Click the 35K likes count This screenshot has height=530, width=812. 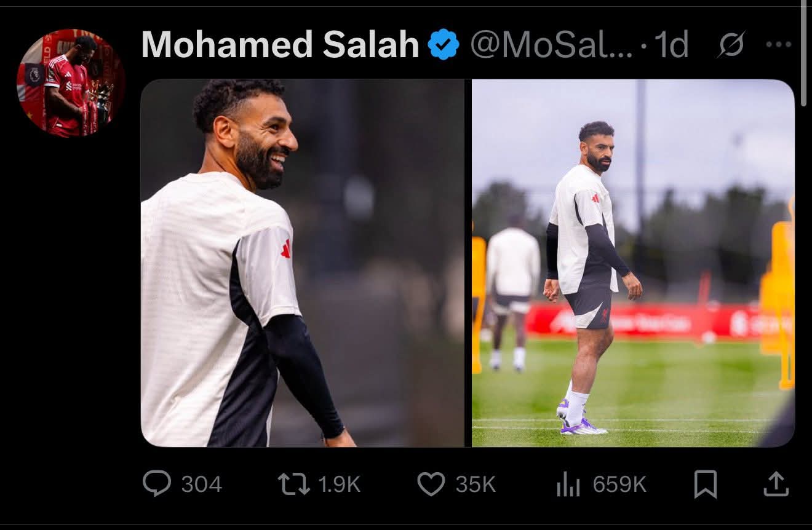476,485
